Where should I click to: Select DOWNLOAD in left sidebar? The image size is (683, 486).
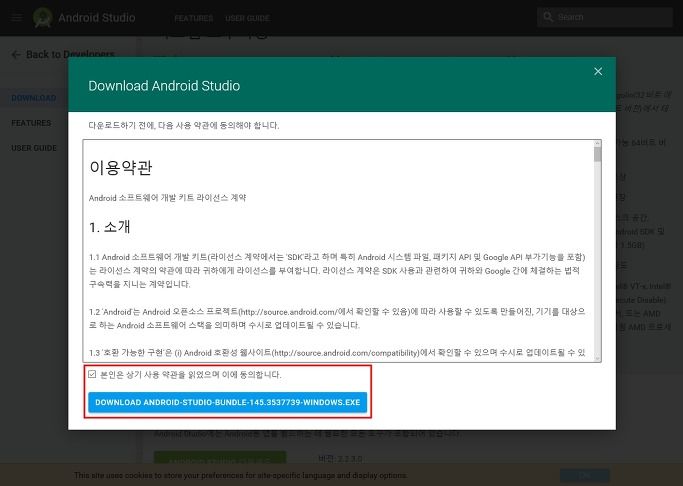tap(34, 98)
